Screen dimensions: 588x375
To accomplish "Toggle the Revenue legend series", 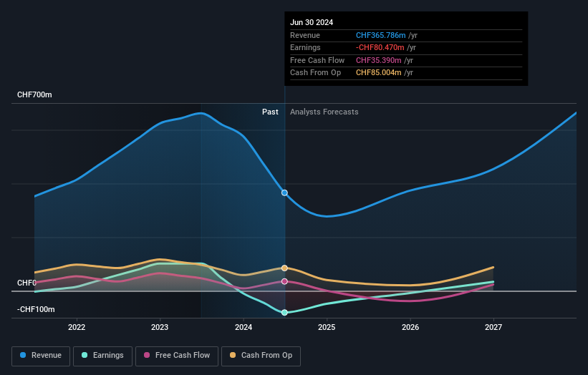I will (41, 356).
